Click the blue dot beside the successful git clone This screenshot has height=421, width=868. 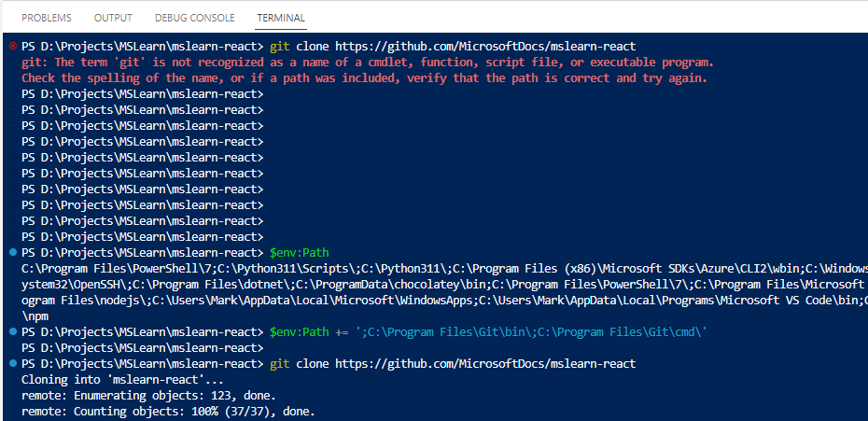point(11,363)
